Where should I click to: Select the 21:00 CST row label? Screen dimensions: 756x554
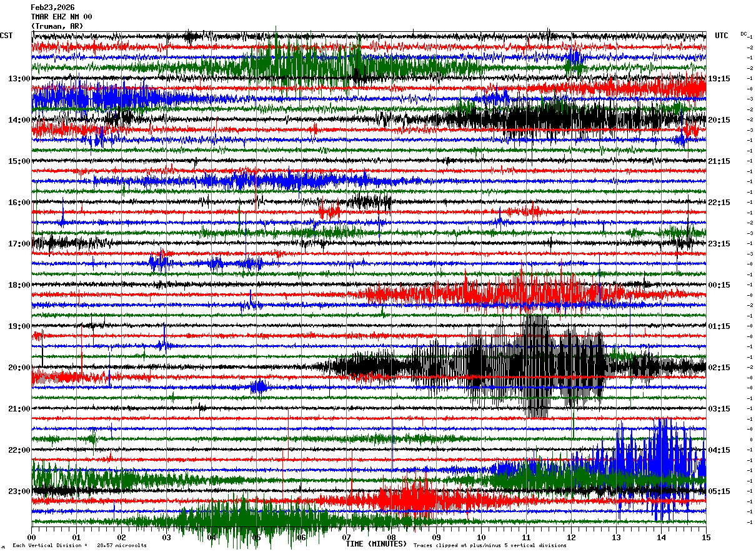tap(19, 409)
